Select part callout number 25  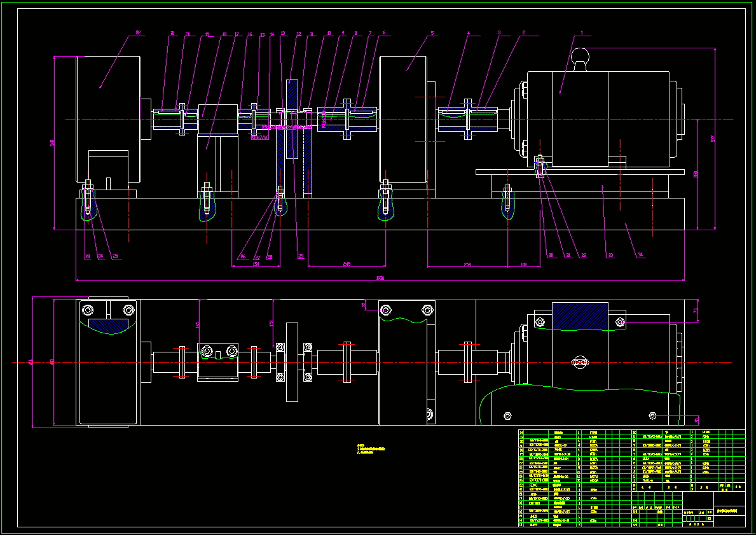point(114,256)
